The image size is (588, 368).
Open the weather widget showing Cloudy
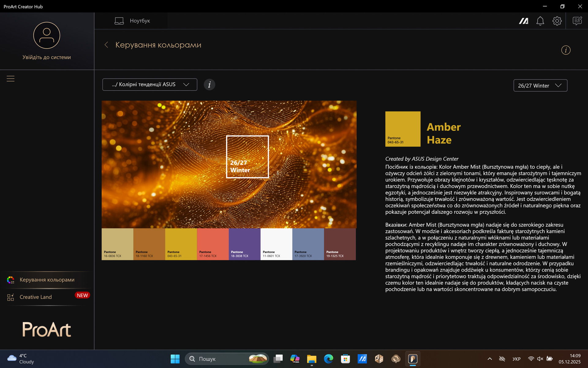pos(21,359)
